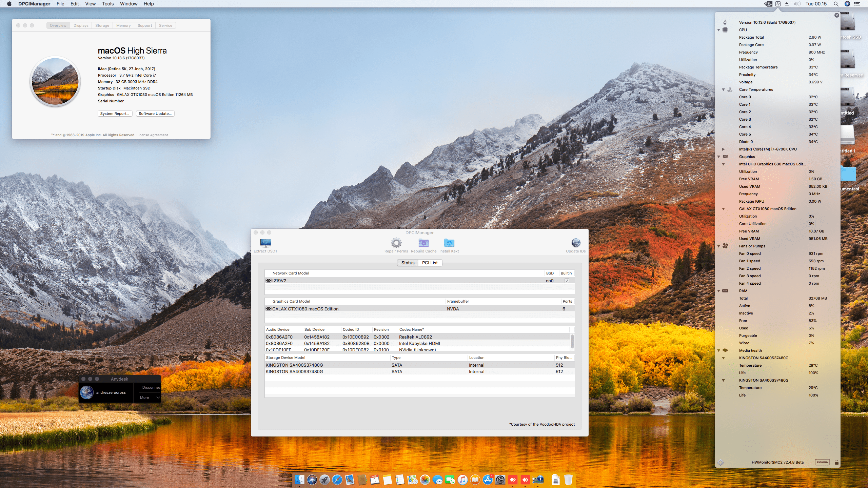Screen dimensions: 868x488
Task: Collapse the Core Temperatures group
Action: click(723, 89)
